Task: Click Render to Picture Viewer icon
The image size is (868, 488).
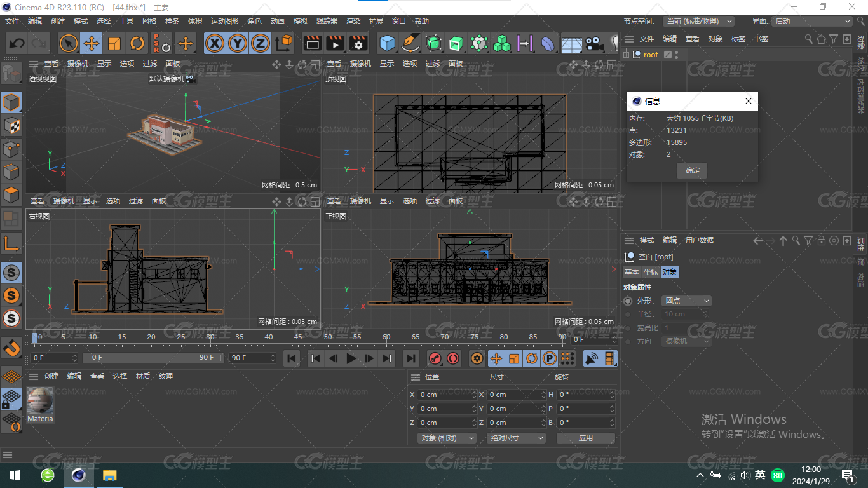Action: pyautogui.click(x=335, y=43)
